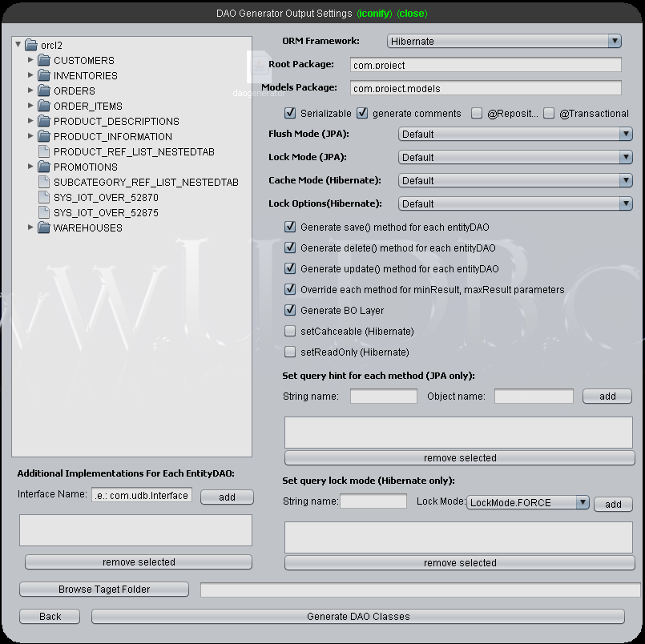Click the query lock mode list box
645x644 pixels.
458,537
